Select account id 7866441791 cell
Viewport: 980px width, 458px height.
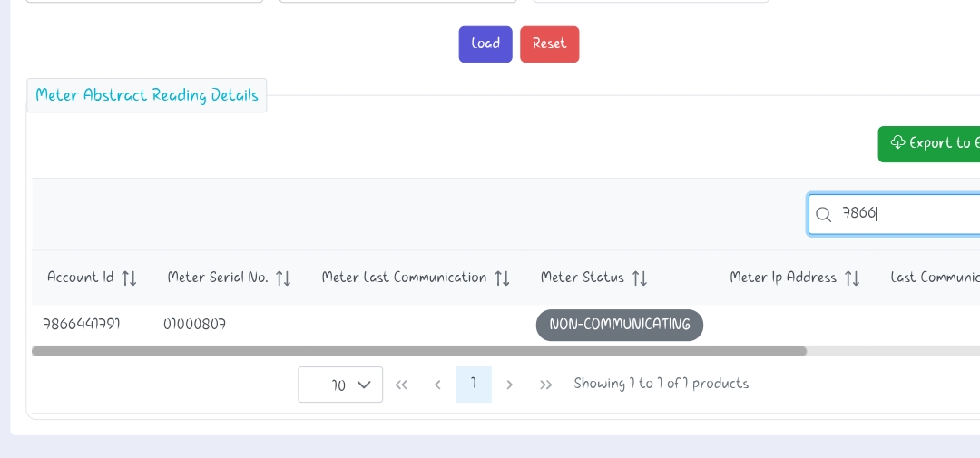click(82, 324)
